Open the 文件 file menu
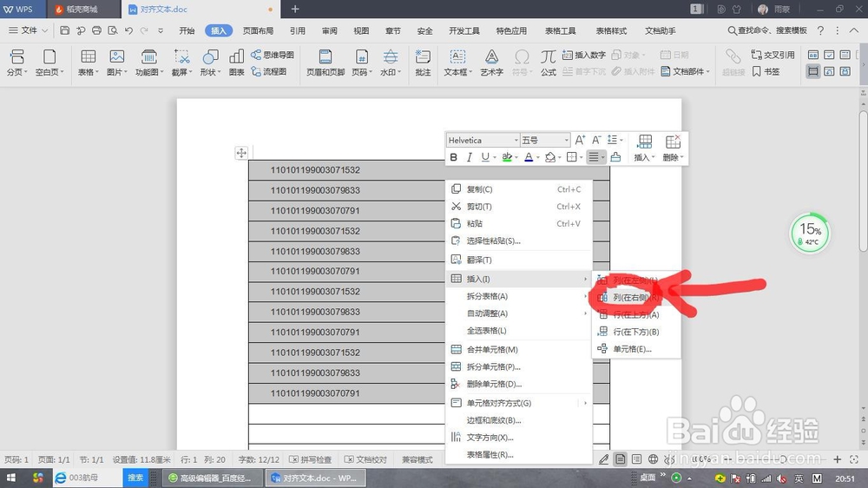 [27, 30]
